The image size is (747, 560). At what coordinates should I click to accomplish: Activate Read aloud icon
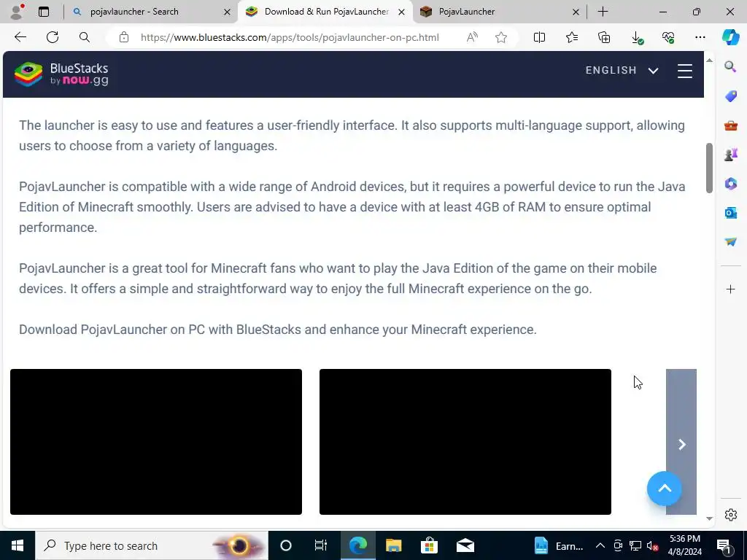click(x=472, y=37)
